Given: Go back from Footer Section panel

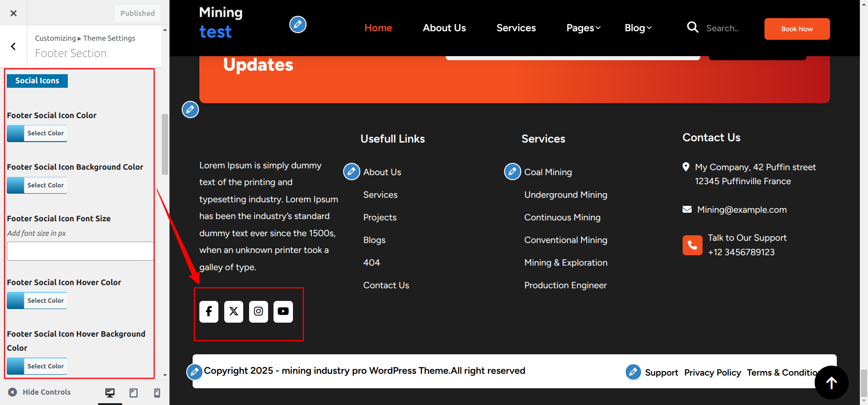Looking at the screenshot, I should coord(14,46).
